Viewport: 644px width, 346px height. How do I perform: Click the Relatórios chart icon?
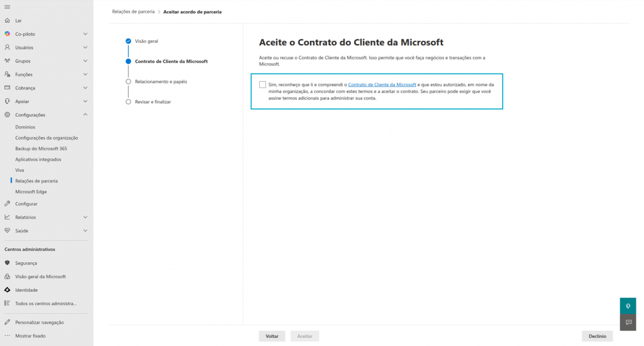coord(8,217)
